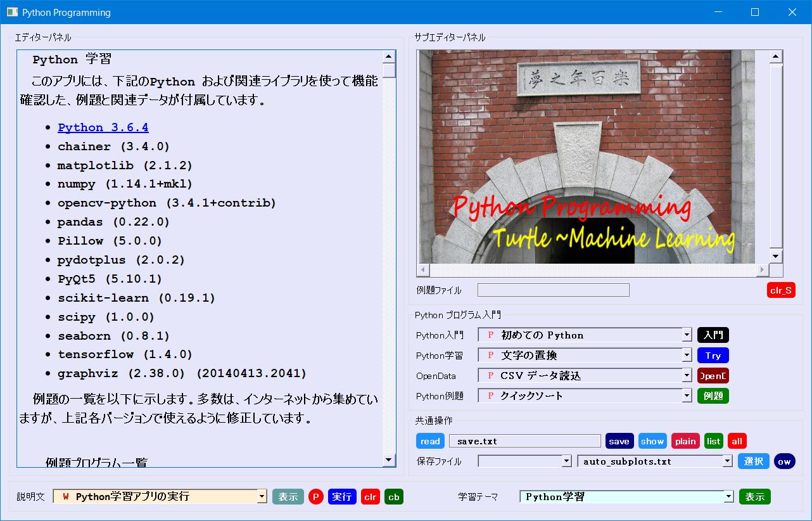Screen dimensions: 812x521
Task: Click the read button
Action: 430,441
